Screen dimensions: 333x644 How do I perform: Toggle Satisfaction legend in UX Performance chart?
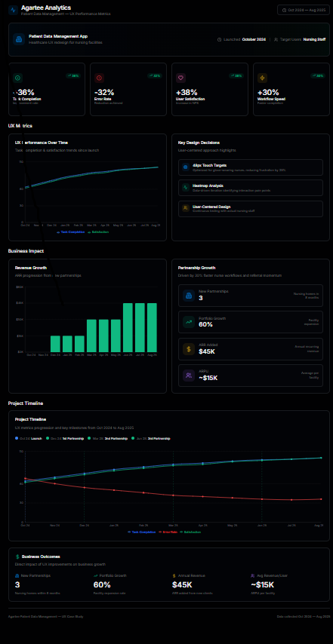[98, 232]
